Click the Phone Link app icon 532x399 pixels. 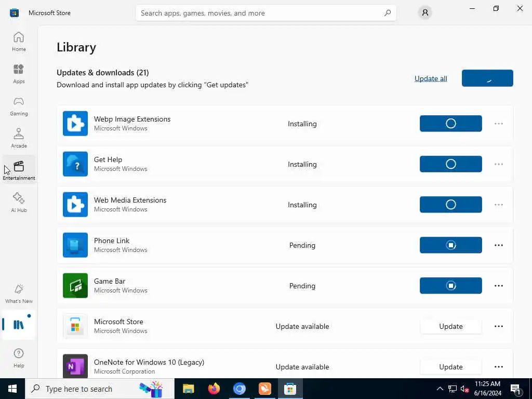click(75, 245)
